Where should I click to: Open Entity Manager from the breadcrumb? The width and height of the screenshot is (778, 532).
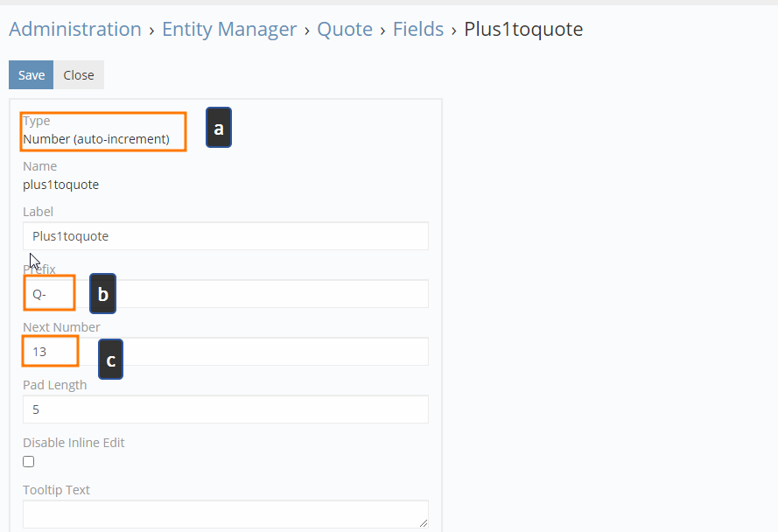(x=229, y=29)
